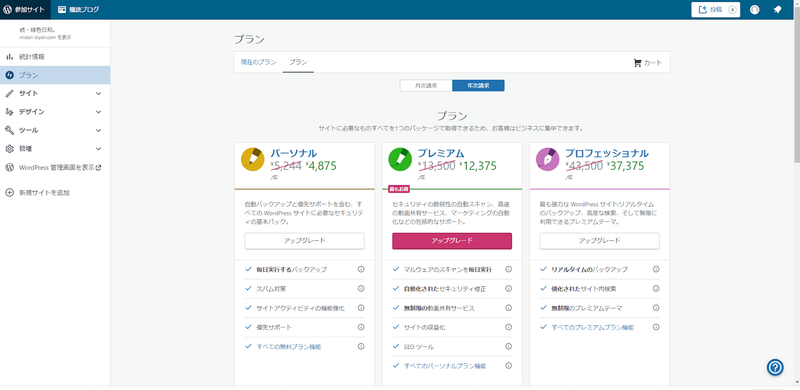Image resolution: width=800 pixels, height=390 pixels.
Task: Upgrade to the プレミアム plan
Action: pos(452,240)
